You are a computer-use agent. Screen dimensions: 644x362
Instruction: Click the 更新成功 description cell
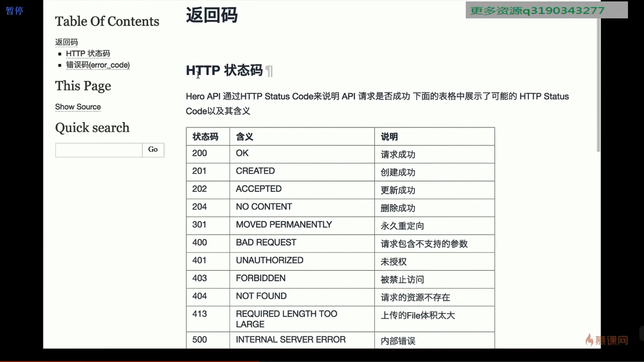[435, 190]
